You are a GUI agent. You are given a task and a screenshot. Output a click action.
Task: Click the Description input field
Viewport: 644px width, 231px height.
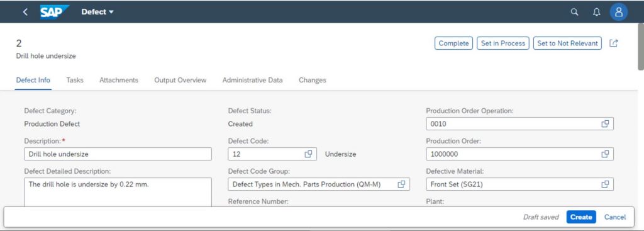pos(118,154)
